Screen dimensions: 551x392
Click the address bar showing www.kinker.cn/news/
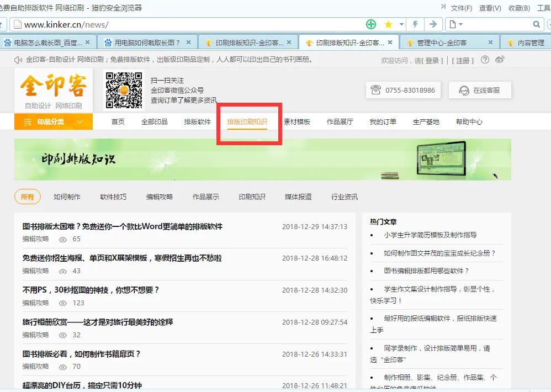pos(188,24)
